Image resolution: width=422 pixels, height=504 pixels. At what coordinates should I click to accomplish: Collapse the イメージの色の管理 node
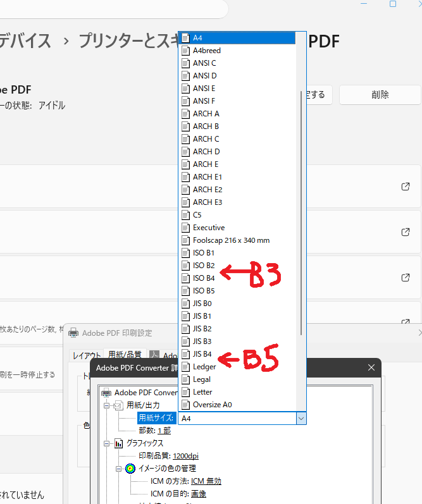coord(118,469)
